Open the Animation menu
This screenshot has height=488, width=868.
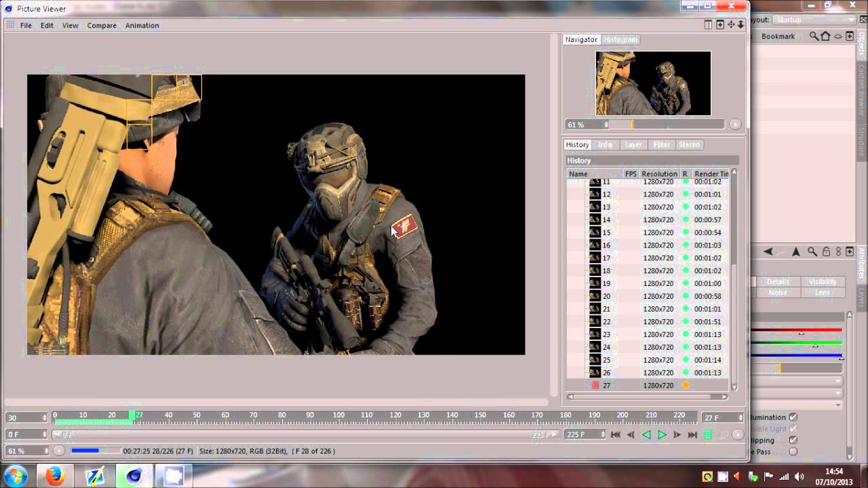(142, 25)
